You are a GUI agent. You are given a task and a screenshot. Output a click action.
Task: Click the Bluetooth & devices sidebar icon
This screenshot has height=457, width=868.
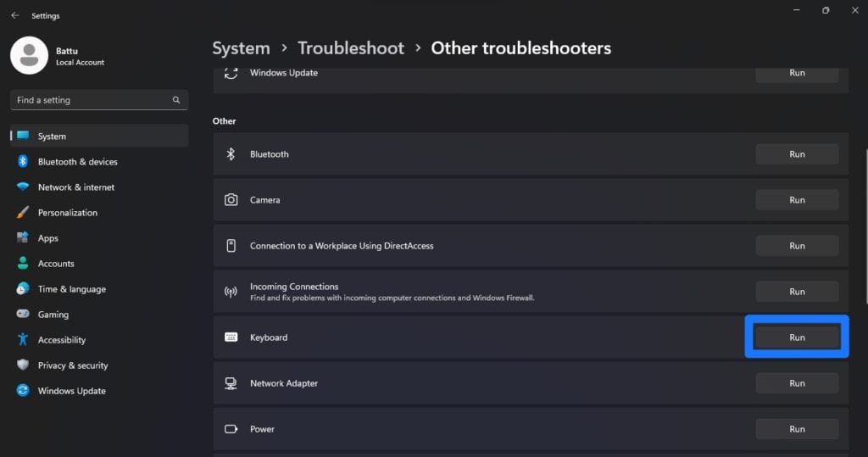23,162
